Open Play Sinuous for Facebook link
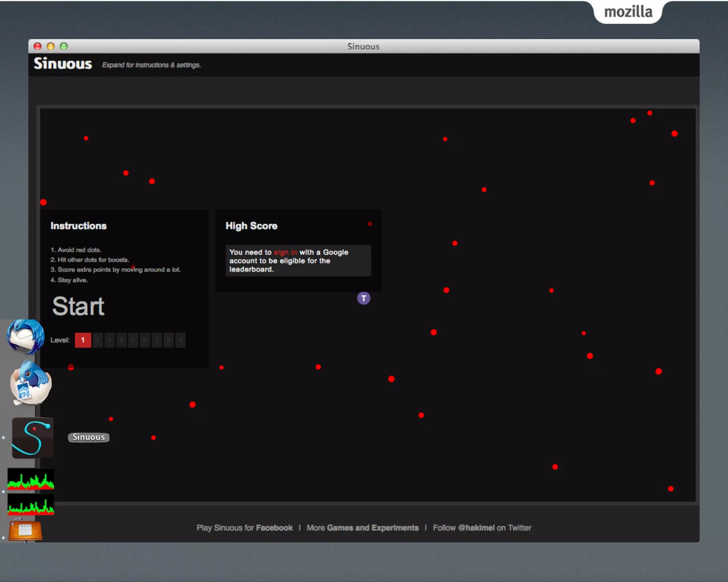This screenshot has height=582, width=728. (245, 528)
